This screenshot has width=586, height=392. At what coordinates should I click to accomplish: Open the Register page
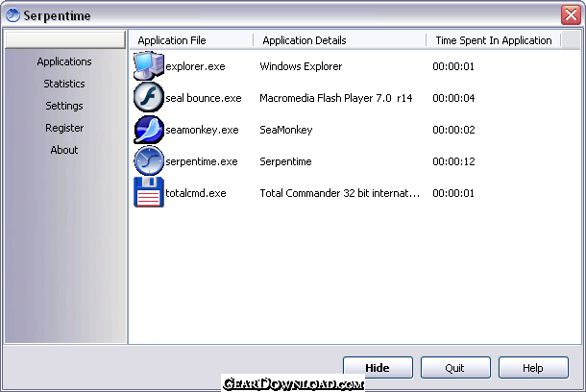64,128
